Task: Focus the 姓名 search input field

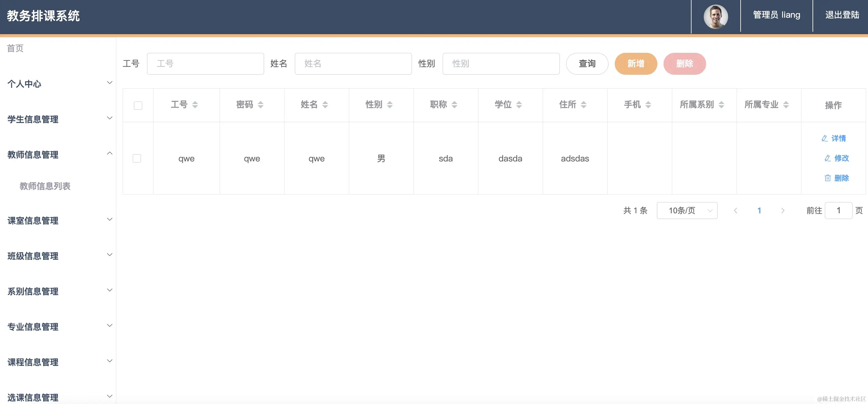Action: [x=353, y=64]
